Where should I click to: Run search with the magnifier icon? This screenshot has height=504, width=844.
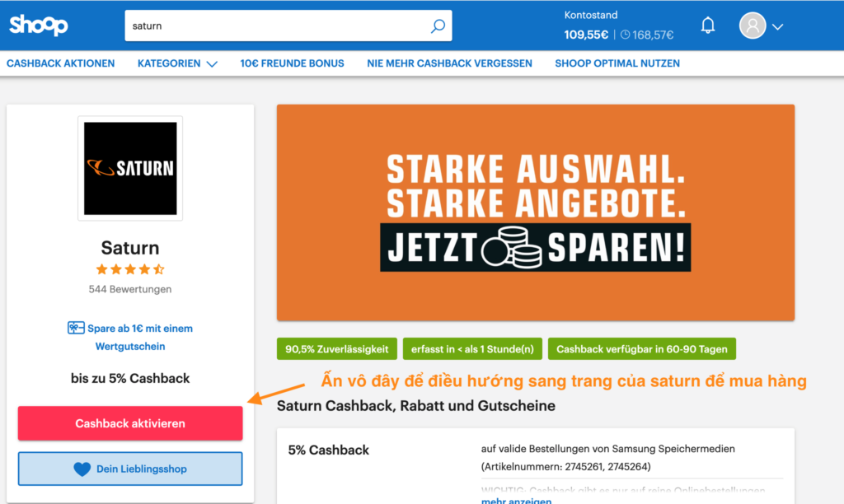438,26
